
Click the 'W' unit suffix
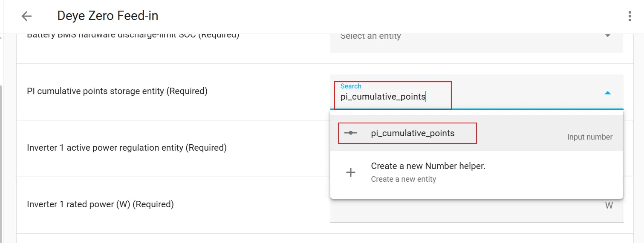tap(609, 206)
